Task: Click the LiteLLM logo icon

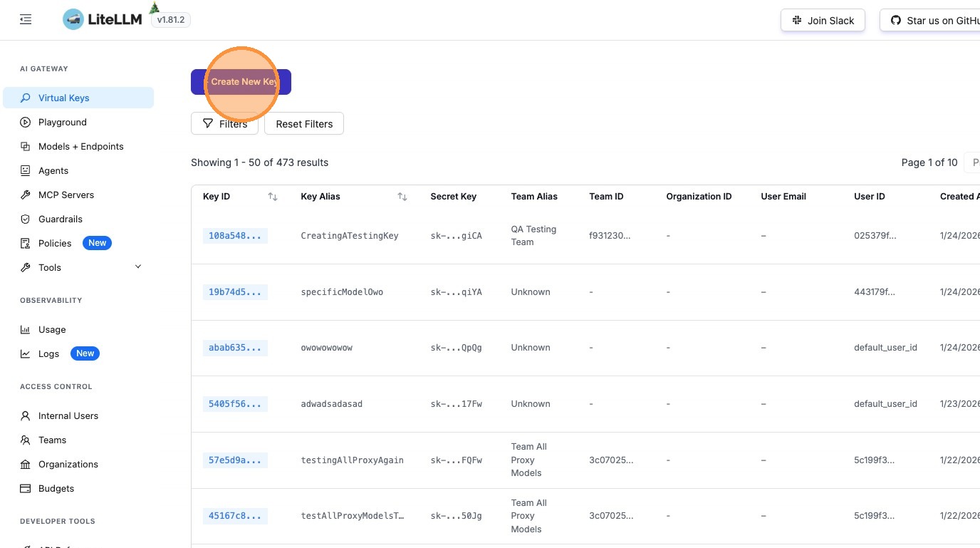Action: [x=73, y=20]
